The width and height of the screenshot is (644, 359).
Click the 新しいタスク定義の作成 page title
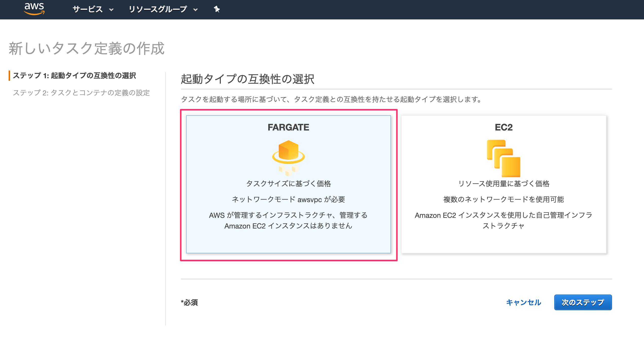tap(87, 48)
